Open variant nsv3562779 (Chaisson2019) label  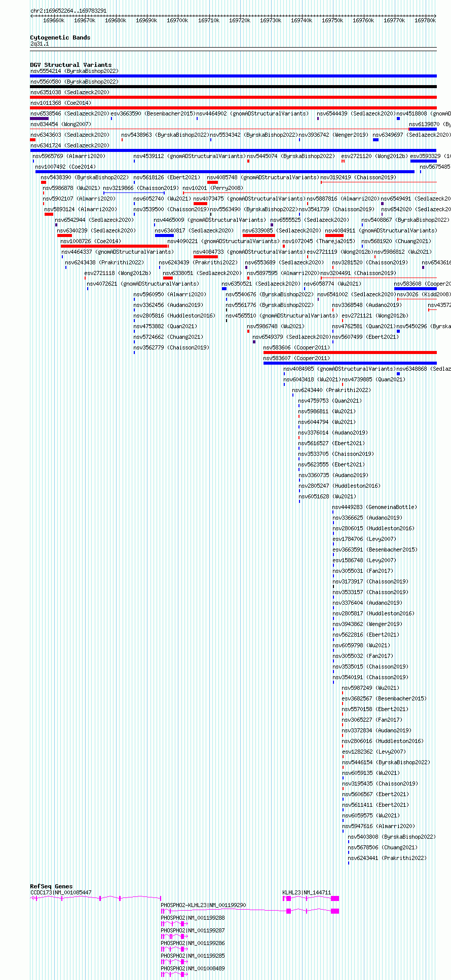[x=171, y=347]
